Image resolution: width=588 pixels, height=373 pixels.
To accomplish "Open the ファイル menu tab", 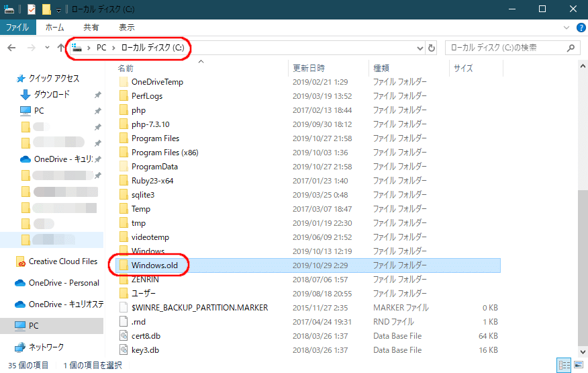I will (17, 28).
